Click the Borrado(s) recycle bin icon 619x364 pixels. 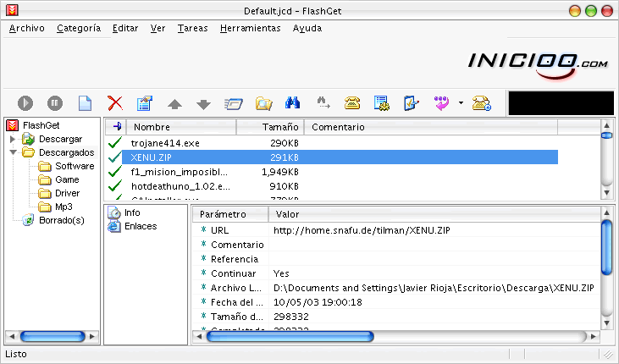pos(28,220)
